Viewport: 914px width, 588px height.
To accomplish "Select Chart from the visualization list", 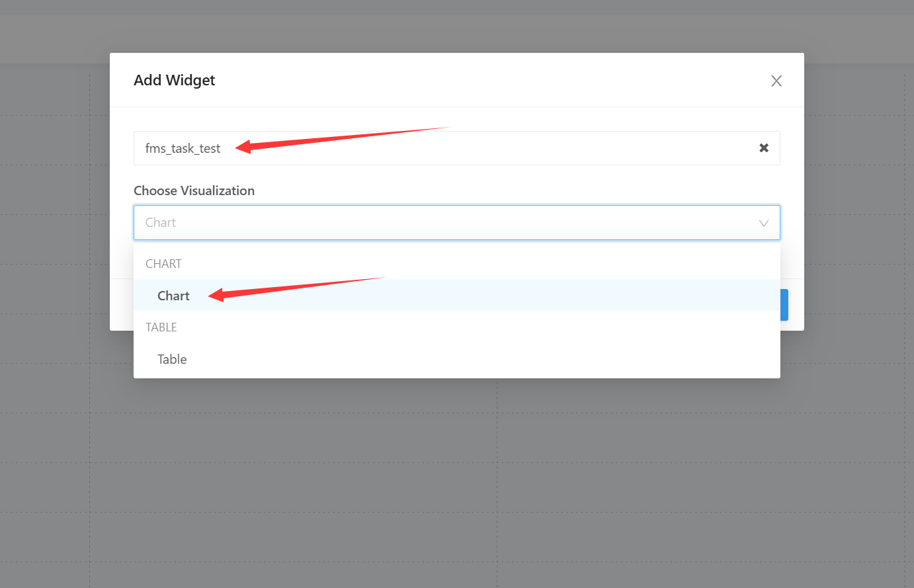I will 173,296.
